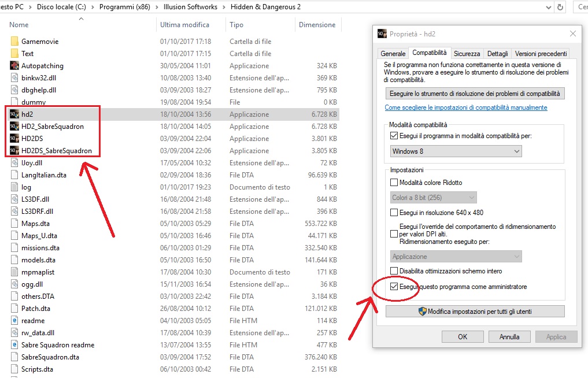Screen dimensions: 588x378
Task: Select the binkw32.dll file icon
Action: coord(14,78)
